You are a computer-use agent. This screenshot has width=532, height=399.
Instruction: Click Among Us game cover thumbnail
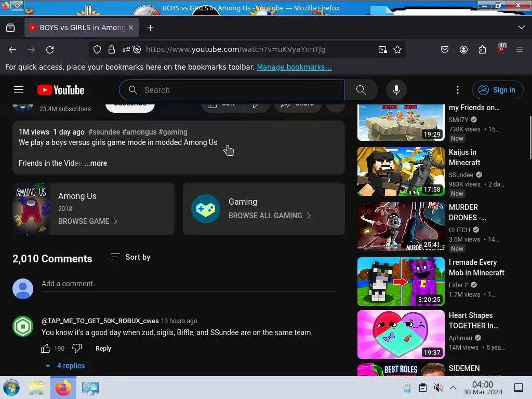click(32, 209)
